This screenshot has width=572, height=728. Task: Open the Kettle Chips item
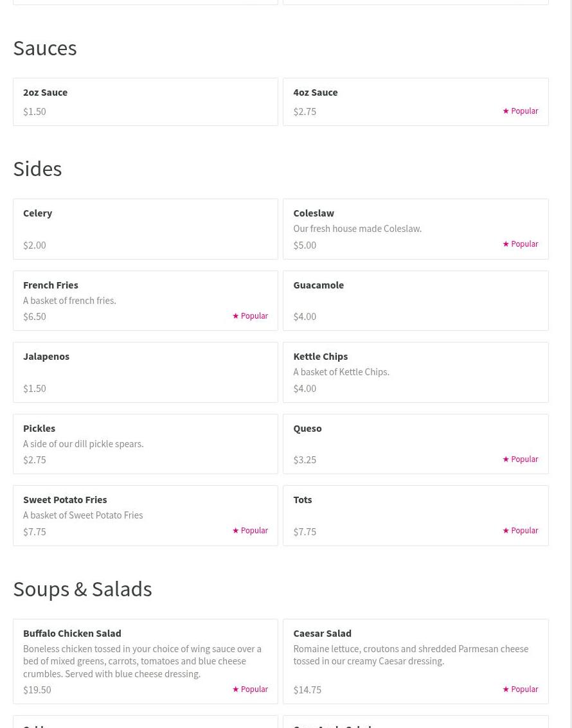(x=320, y=357)
